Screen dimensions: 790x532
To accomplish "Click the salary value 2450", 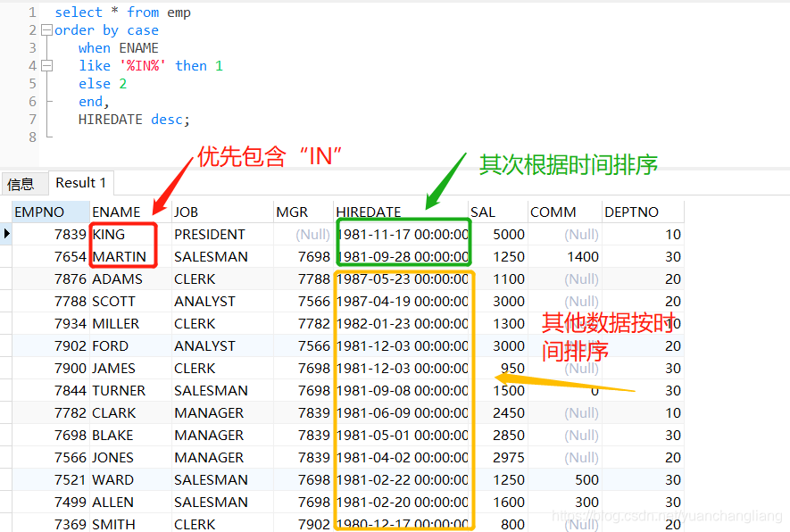I will coord(498,412).
